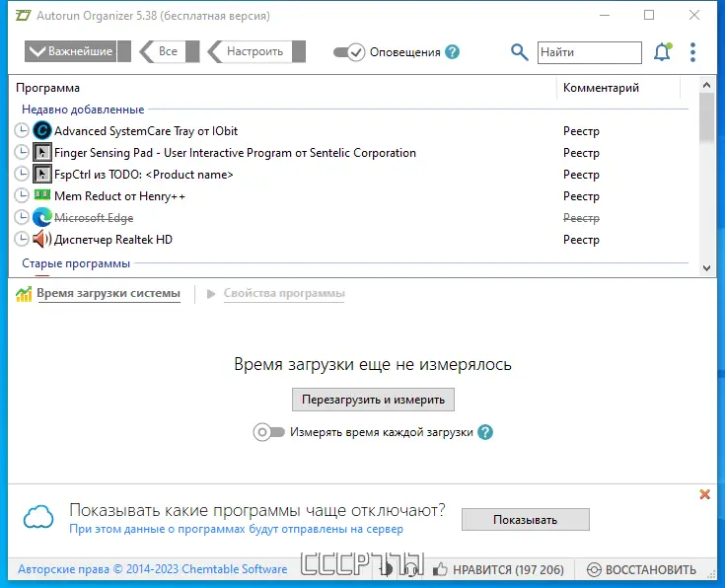Click the Advanced SystemCare blue C icon
The height and width of the screenshot is (588, 725).
click(x=42, y=131)
